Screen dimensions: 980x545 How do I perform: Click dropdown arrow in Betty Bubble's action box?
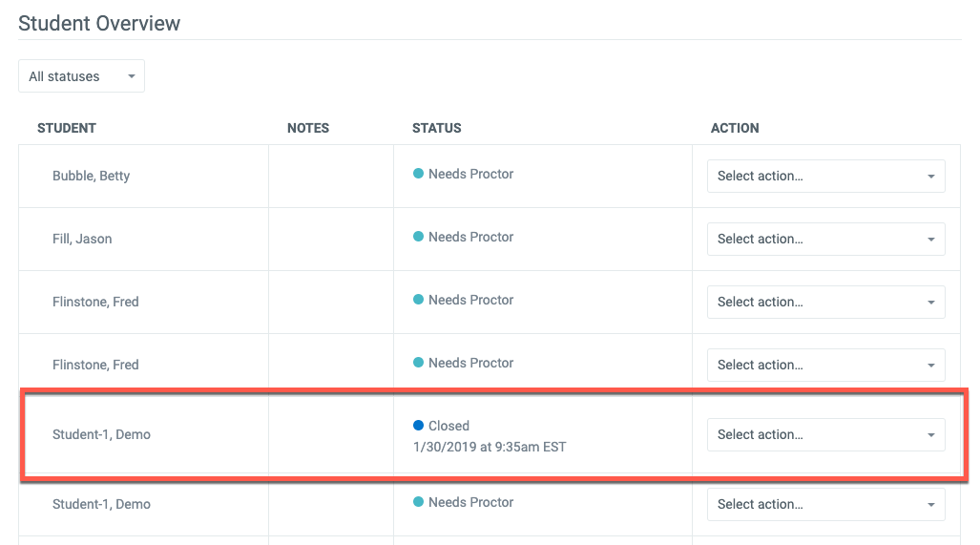931,177
